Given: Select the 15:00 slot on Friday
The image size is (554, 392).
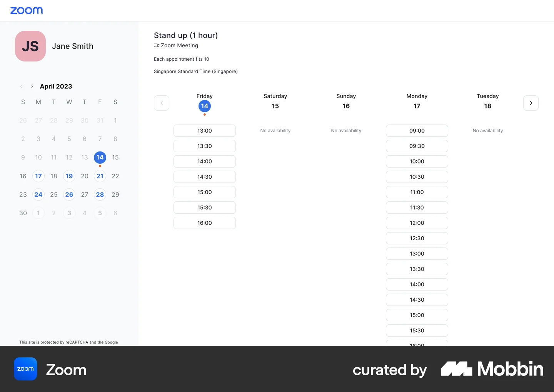Looking at the screenshot, I should tap(205, 192).
